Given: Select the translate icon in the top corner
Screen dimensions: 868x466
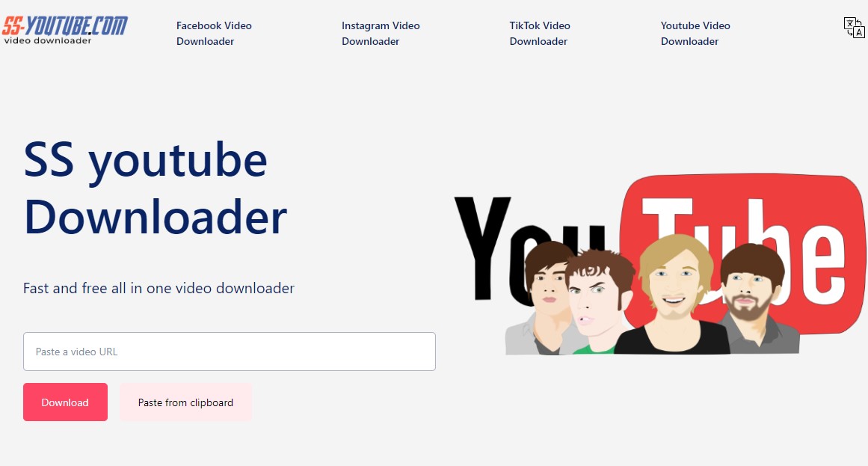Looking at the screenshot, I should pos(854,28).
